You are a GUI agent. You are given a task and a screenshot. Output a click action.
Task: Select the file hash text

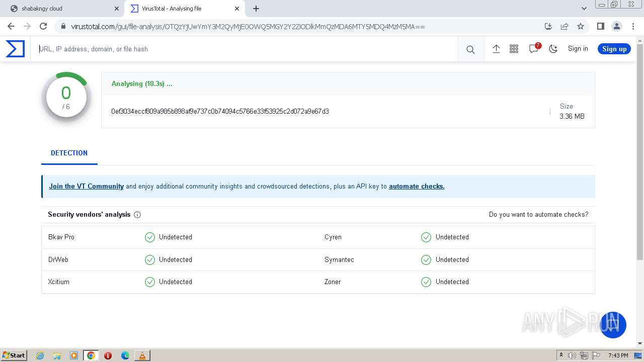220,111
